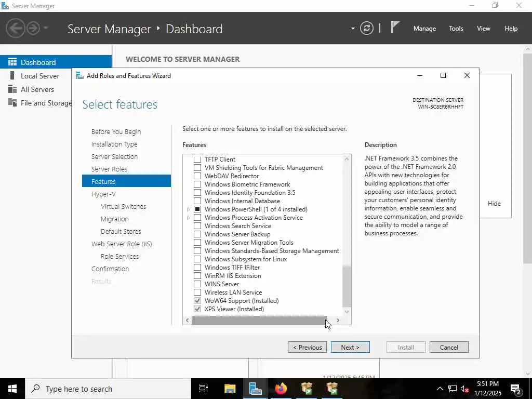The image size is (532, 399).
Task: Click the Local Server icon in the sidebar
Action: 12,76
